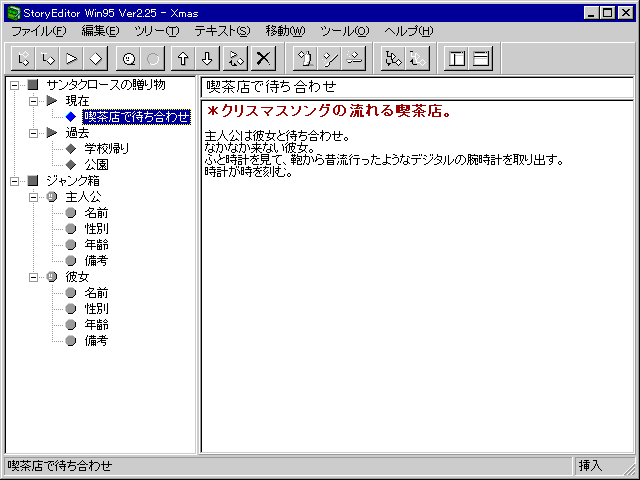Click the grey diamond icon beside 公園

click(71, 164)
